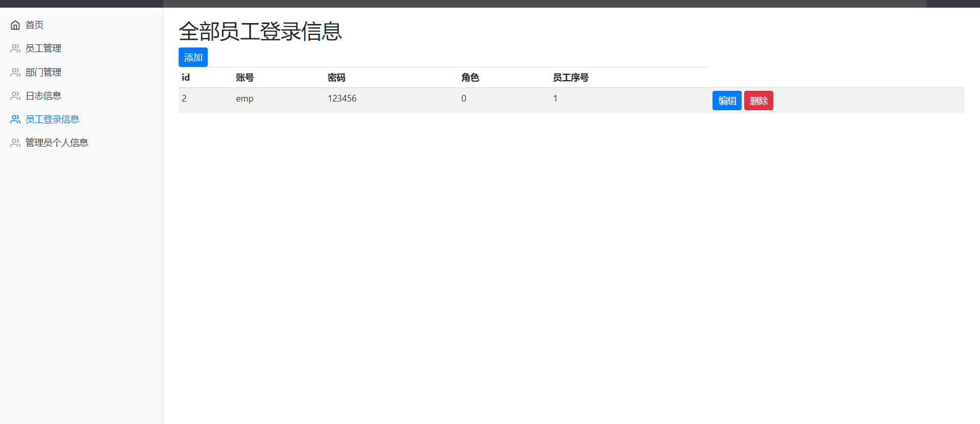
Task: Click the people icon beside 日志信息
Action: (15, 96)
